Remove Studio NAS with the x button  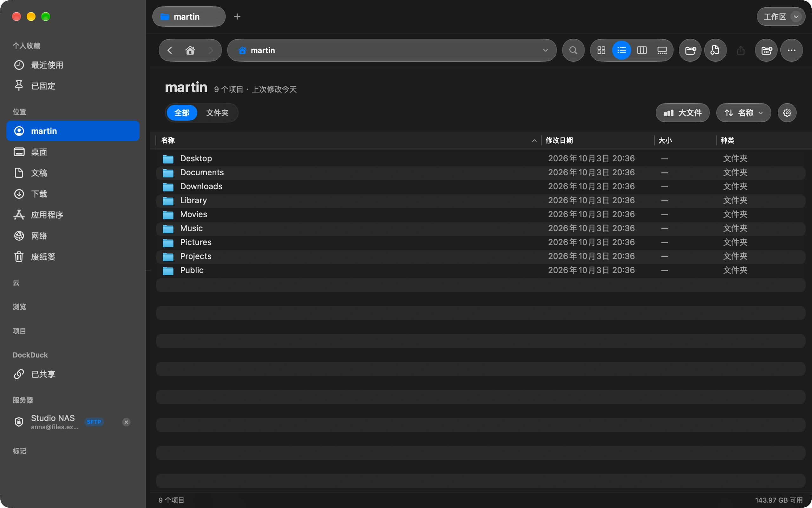pyautogui.click(x=127, y=422)
